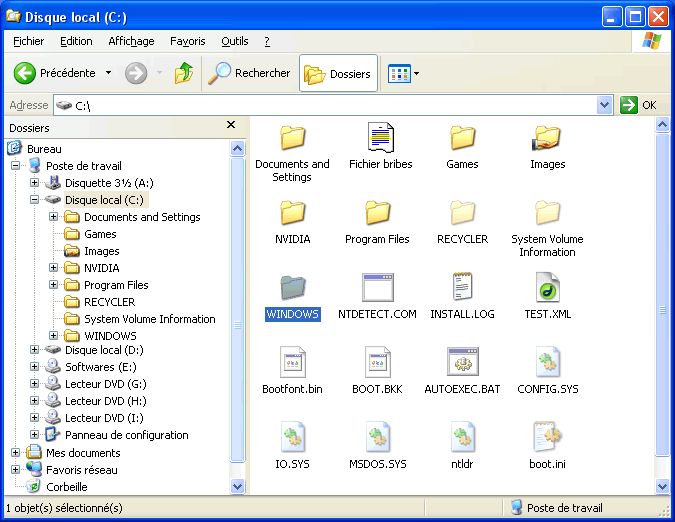Select the IO.SYS file icon
This screenshot has width=675, height=522.
click(x=293, y=437)
